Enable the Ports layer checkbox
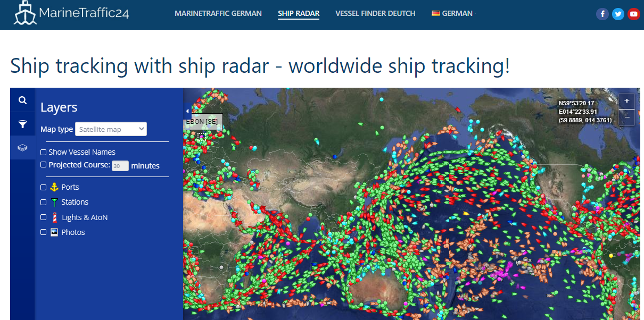Viewport: 644px width, 320px height. tap(44, 187)
